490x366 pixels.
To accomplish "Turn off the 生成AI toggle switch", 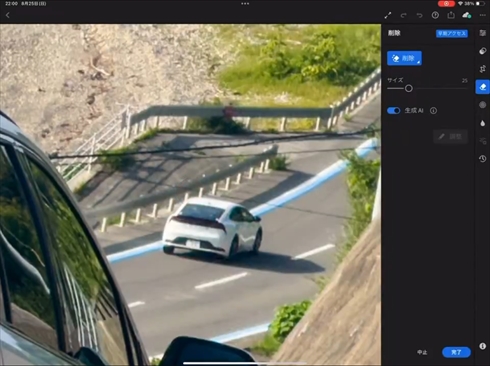I will 394,111.
